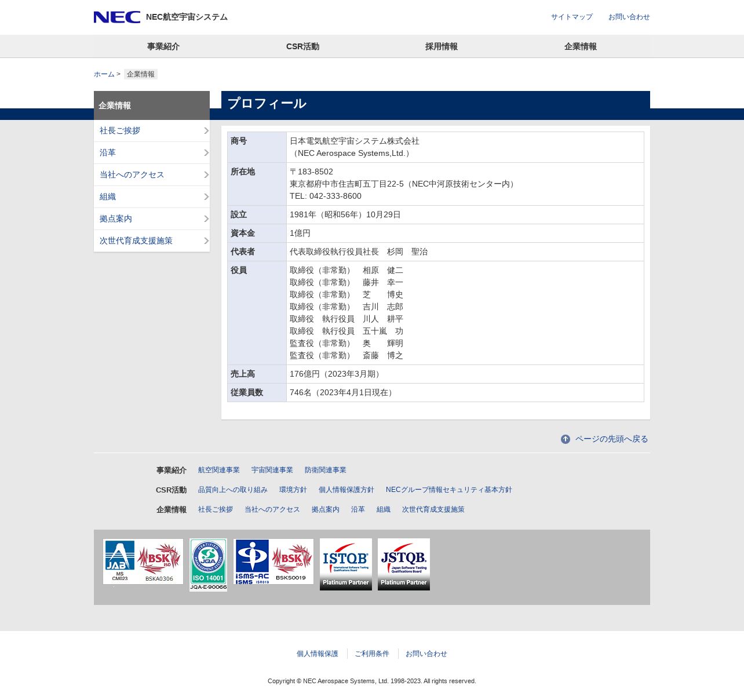The image size is (744, 700).
Task: Open 社長ご挨拶 link in footer sitemap
Action: click(x=216, y=509)
